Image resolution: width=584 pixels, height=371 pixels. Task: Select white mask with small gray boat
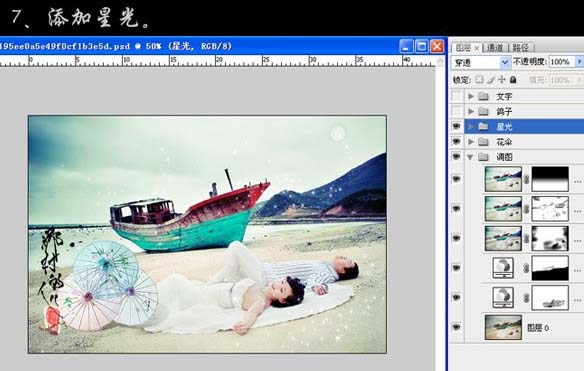[550, 298]
